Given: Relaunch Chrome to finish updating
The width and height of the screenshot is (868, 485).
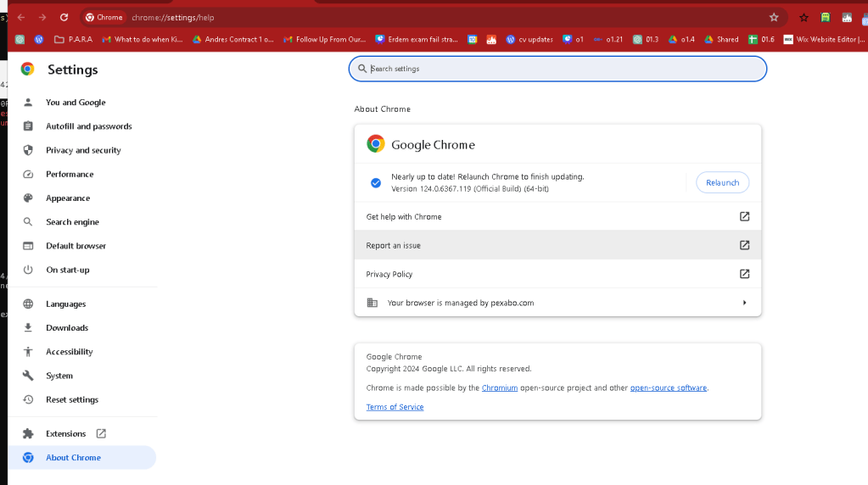Looking at the screenshot, I should pyautogui.click(x=722, y=182).
